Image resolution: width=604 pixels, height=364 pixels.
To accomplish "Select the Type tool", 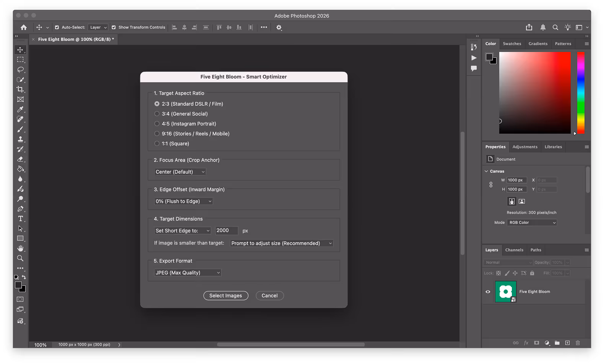I will tap(20, 218).
